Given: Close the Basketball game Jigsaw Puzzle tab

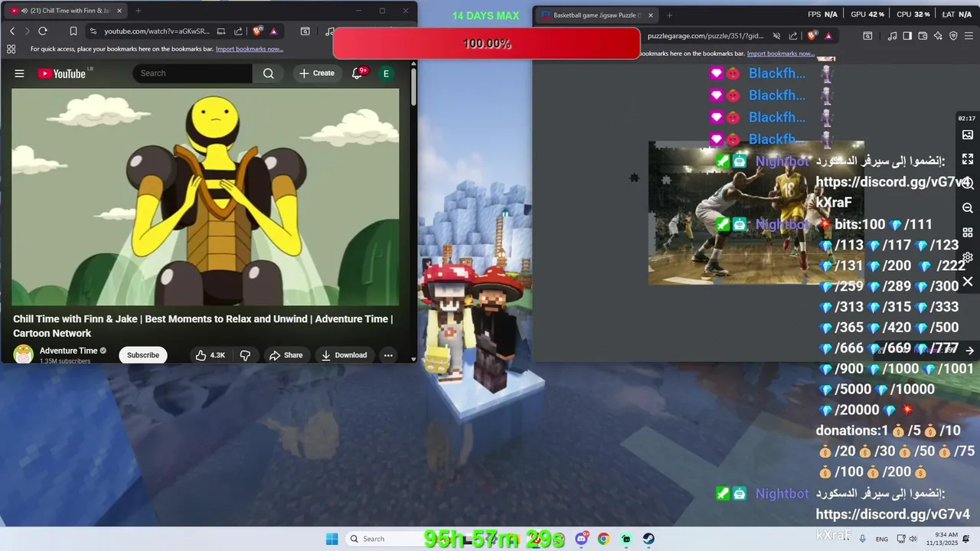Looking at the screenshot, I should click(x=651, y=15).
